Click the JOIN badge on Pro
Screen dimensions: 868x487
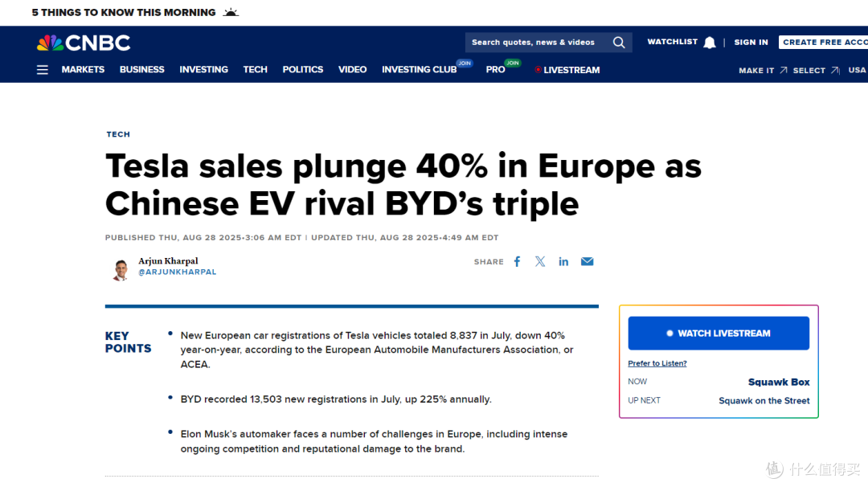click(x=513, y=63)
